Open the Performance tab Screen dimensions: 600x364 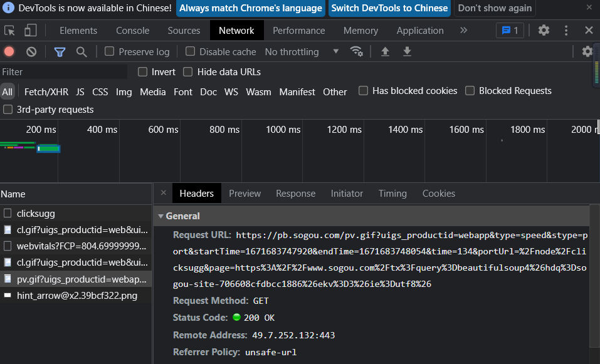[299, 31]
